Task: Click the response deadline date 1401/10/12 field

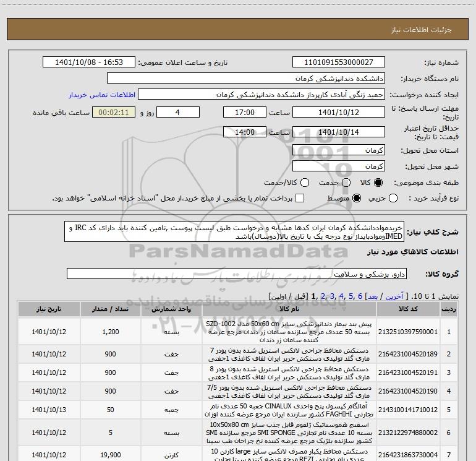Action: coord(339,112)
